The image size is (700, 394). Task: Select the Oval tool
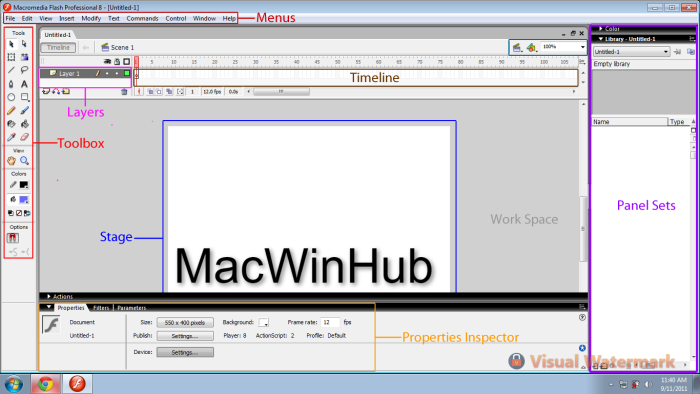tap(12, 97)
